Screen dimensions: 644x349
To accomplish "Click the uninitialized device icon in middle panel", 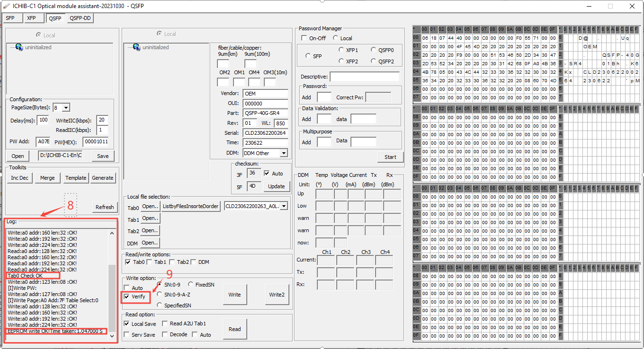I will tap(136, 47).
